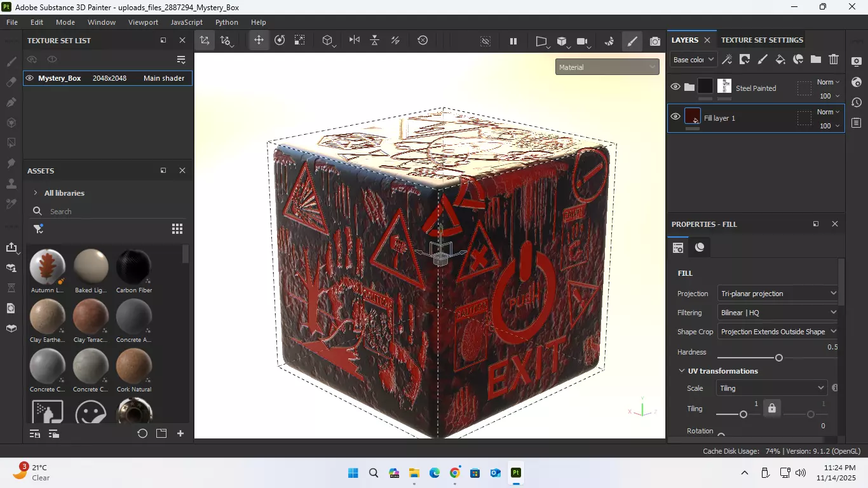Add effect with magic wand icon
This screenshot has height=488, width=868.
[x=727, y=59]
